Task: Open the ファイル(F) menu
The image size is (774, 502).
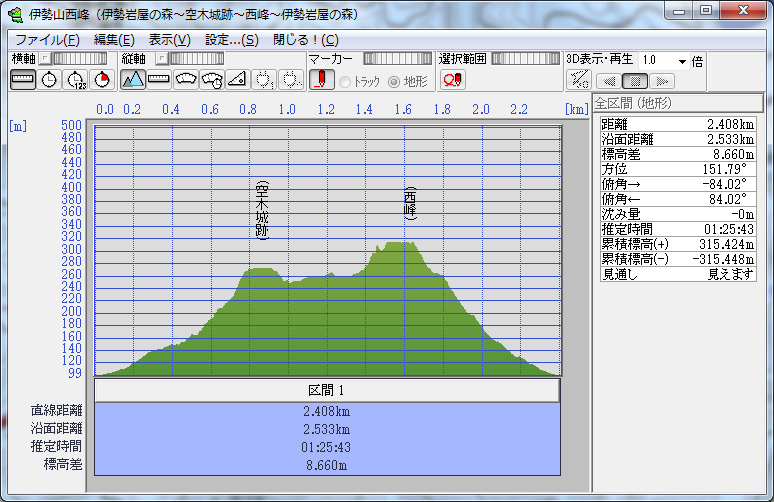Action: (x=47, y=40)
